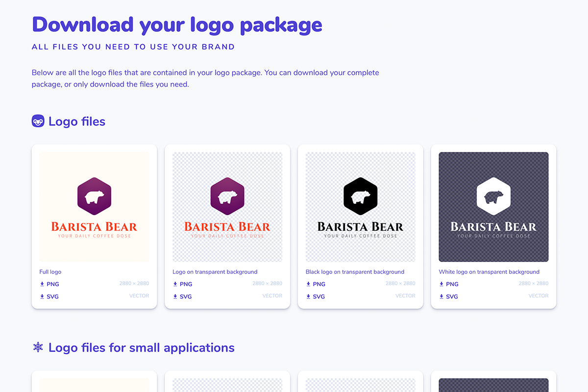Image resolution: width=588 pixels, height=392 pixels.
Task: Click the logo on transparent background preview
Action: 227,206
